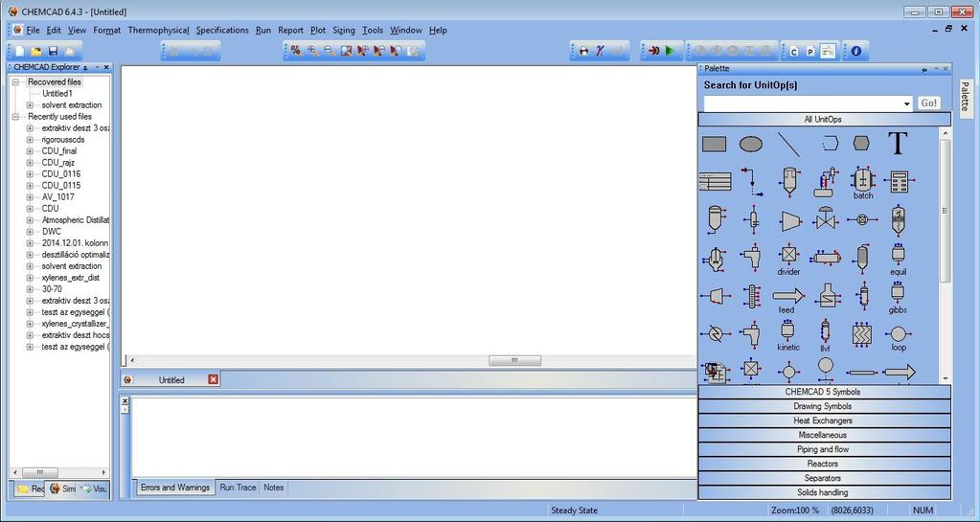Open the Piping and flow palette group
Screen dimensions: 980x522
tap(823, 449)
